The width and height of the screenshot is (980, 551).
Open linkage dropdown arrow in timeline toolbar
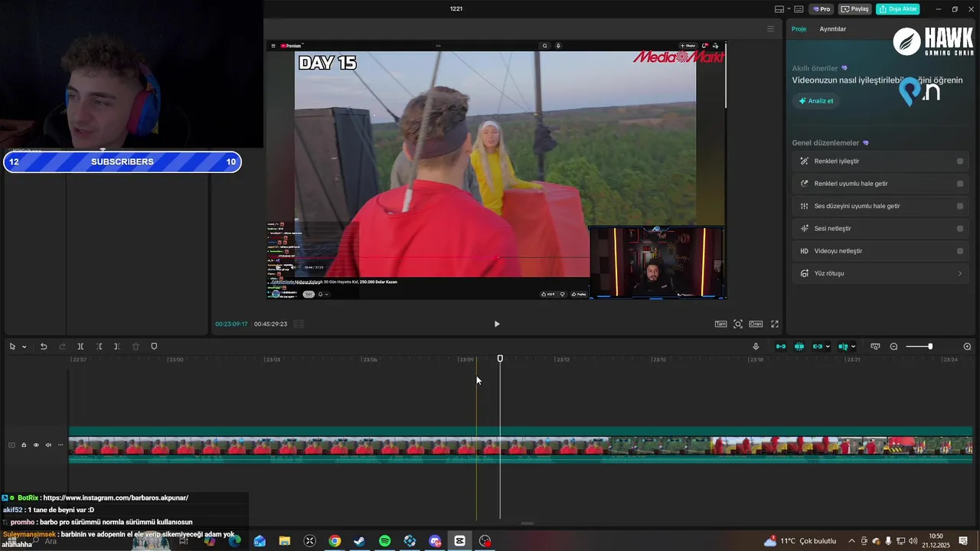[828, 347]
